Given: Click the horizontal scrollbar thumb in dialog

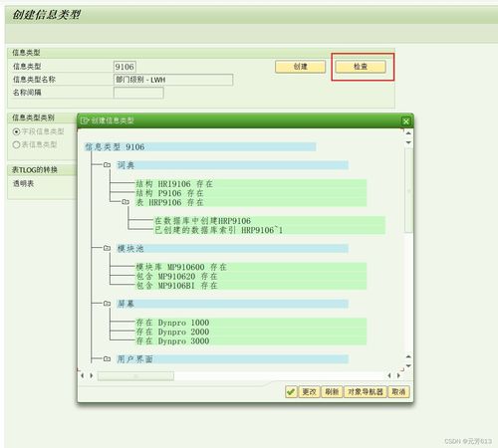Looking at the screenshot, I should (x=135, y=376).
